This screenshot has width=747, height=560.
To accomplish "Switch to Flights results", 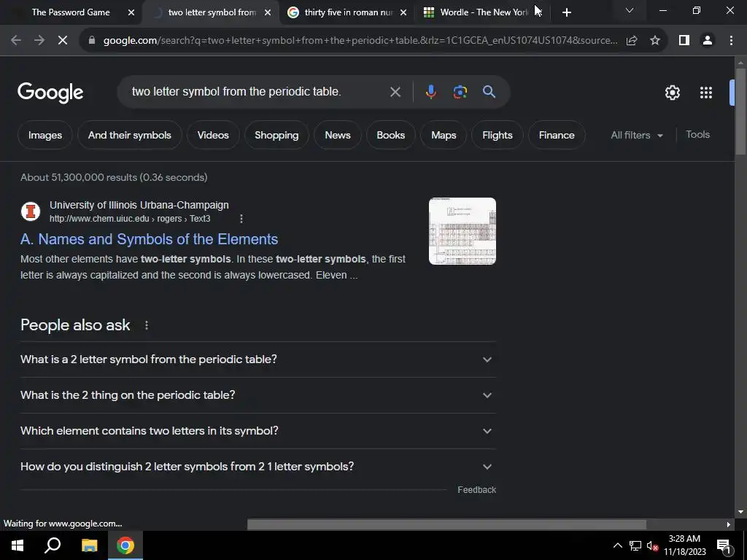I will [x=498, y=135].
